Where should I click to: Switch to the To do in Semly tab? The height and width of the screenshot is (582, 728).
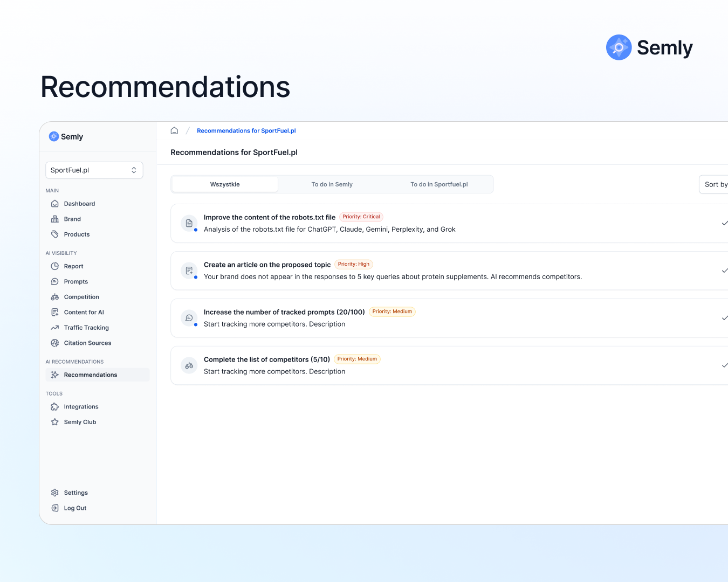click(x=332, y=184)
